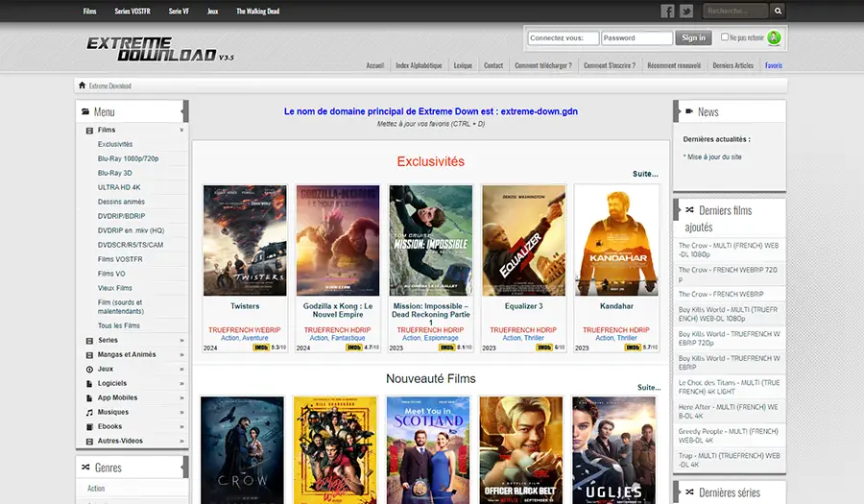Viewport: 864px width, 504px height.
Task: Click the IMDb badge under Twisters
Action: (261, 348)
